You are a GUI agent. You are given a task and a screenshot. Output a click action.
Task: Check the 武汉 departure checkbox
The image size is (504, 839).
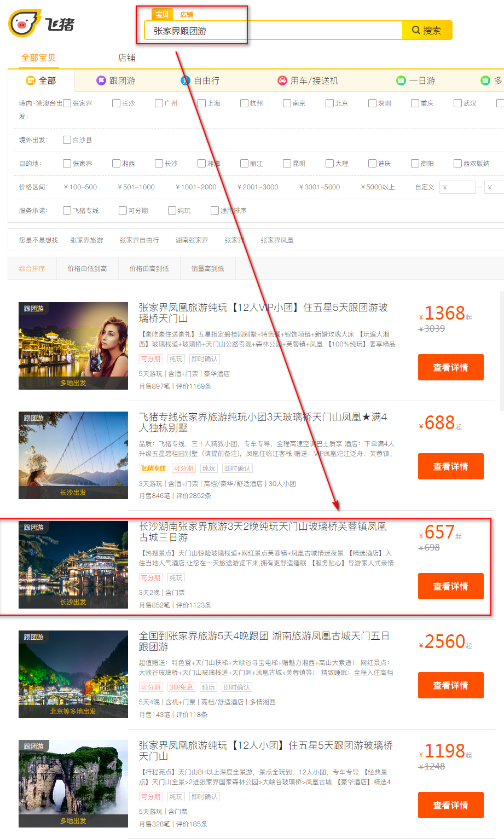pos(457,103)
